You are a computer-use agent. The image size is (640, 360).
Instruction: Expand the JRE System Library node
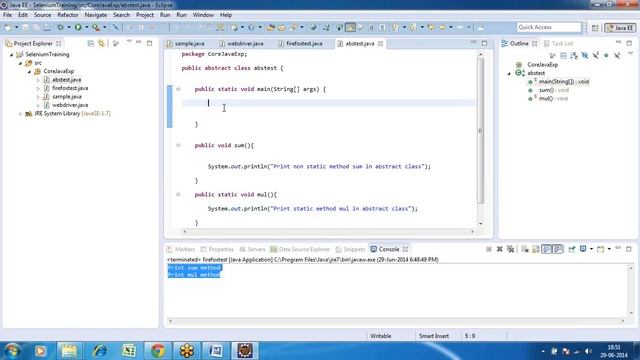click(x=20, y=114)
